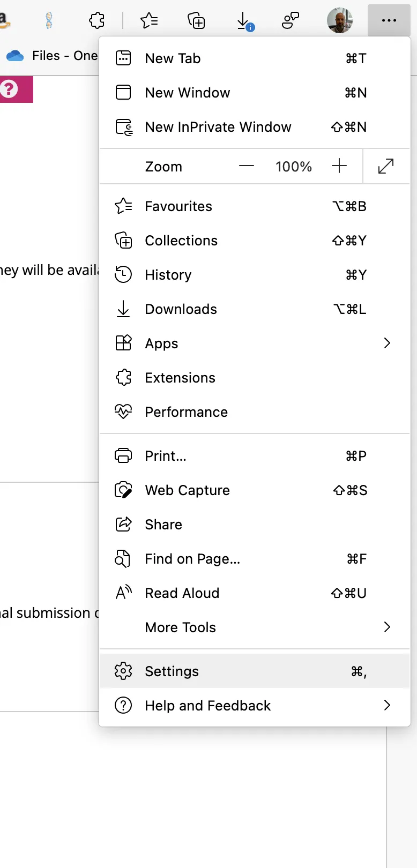Enter full screen via the diagonal arrow button
Screen dimensions: 417x868
[x=386, y=166]
